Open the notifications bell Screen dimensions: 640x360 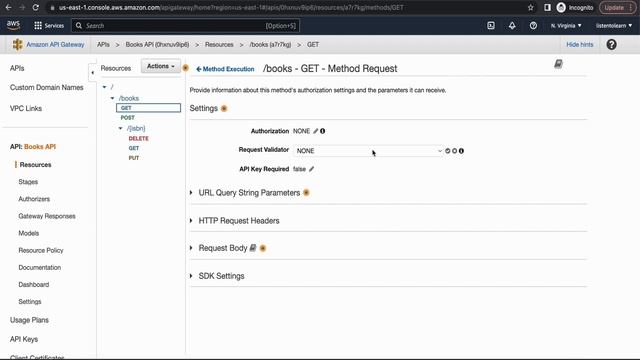pos(512,26)
